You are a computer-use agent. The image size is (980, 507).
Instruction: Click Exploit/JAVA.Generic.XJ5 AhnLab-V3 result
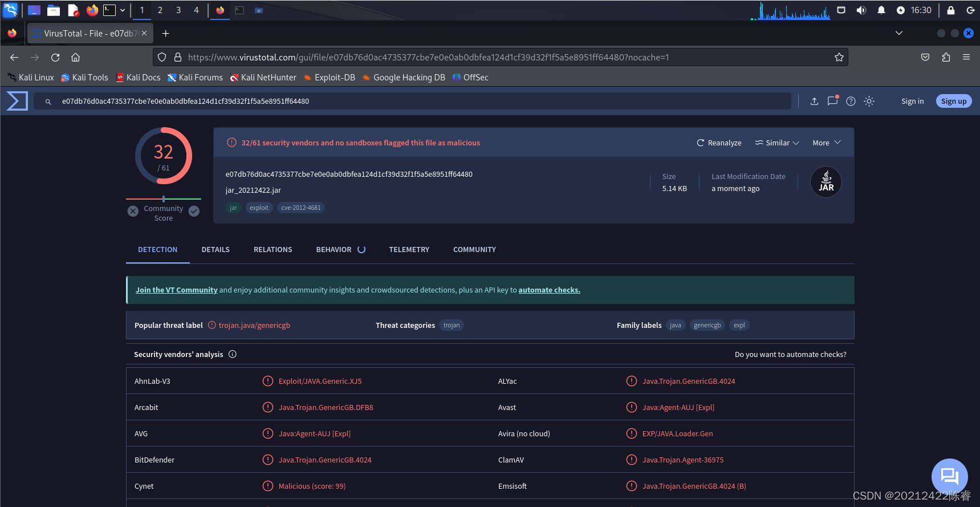click(x=320, y=381)
